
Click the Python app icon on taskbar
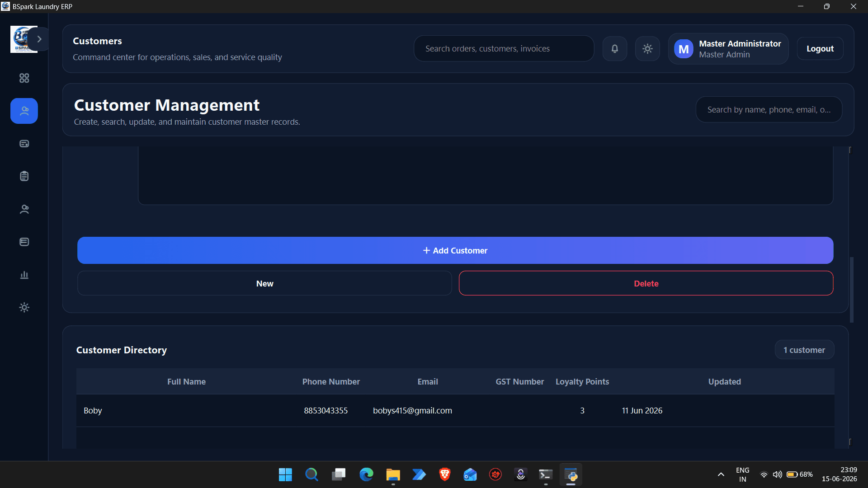coord(571,474)
